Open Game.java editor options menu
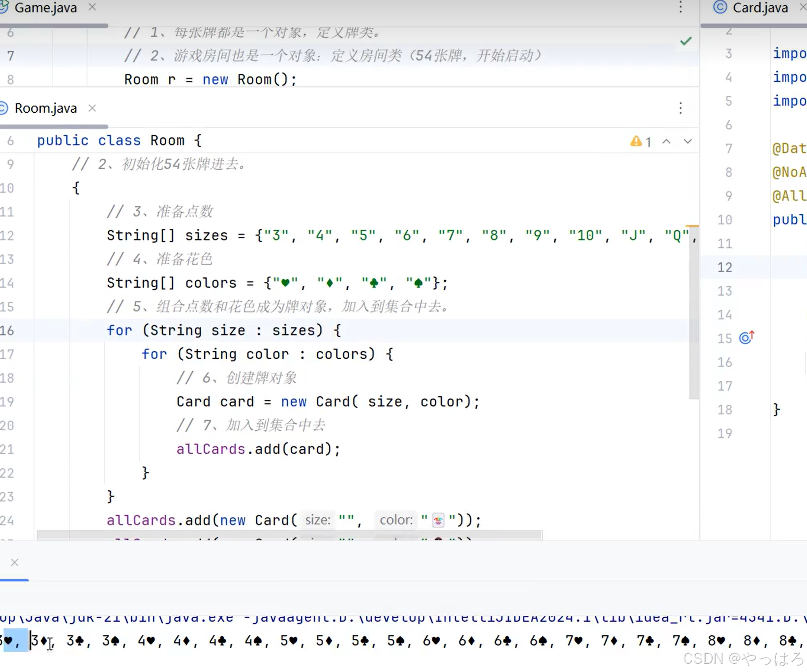Image resolution: width=807 pixels, height=672 pixels. tap(680, 7)
